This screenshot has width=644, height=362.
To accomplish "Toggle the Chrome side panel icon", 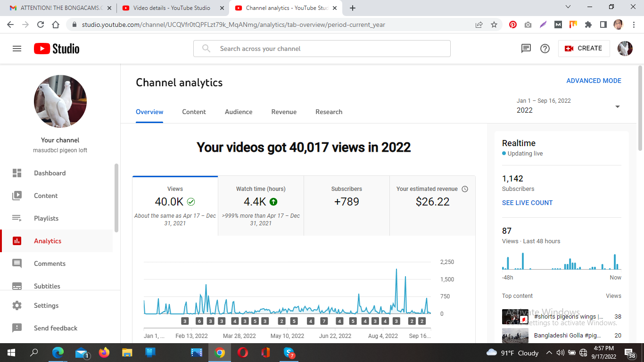I will 603,25.
